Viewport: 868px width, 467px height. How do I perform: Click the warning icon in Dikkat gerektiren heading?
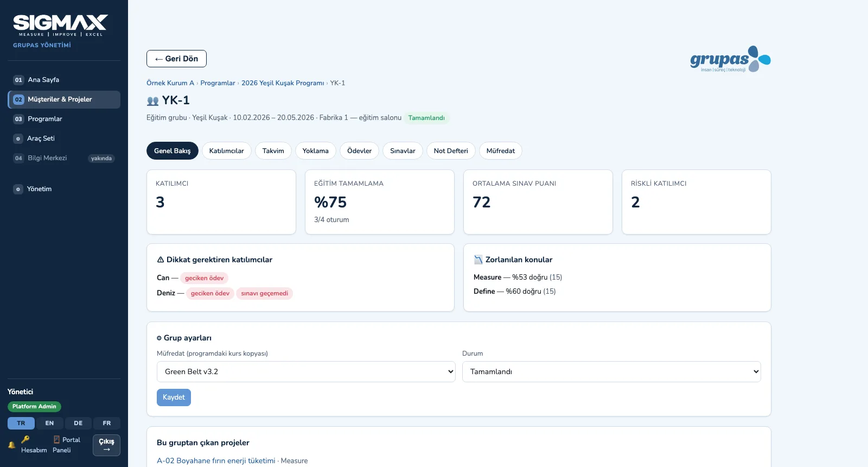[161, 260]
